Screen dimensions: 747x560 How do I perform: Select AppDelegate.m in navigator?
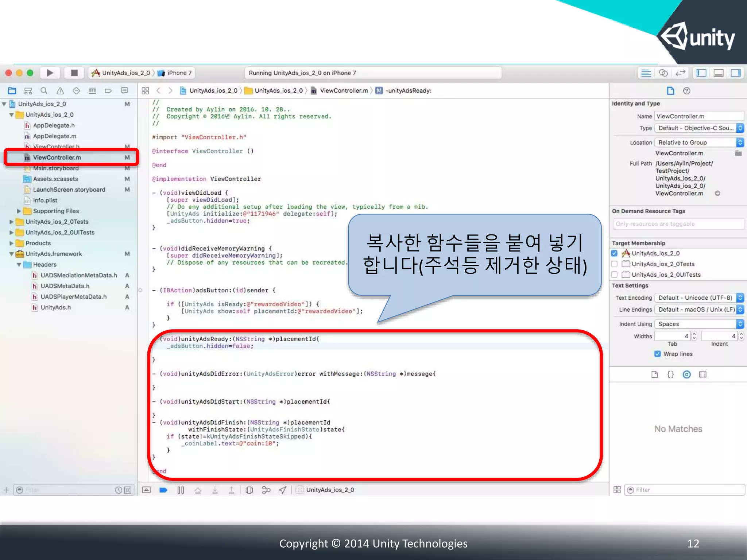[55, 136]
